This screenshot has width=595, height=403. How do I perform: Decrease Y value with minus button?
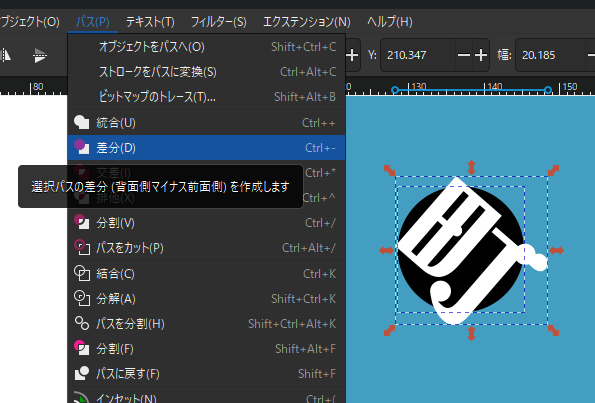coord(464,55)
